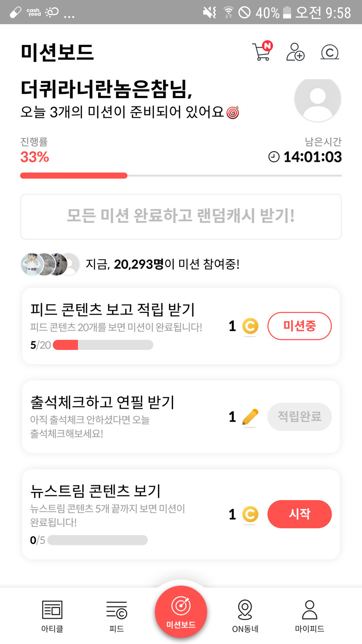Screen dimensions: 362x644
Task: Open the ON동네 location tab
Action: pos(245,616)
